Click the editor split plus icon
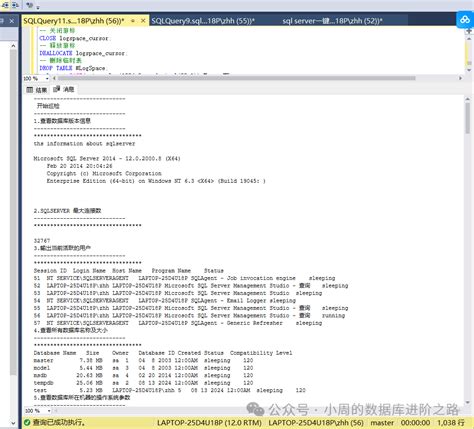Screen dimensions: 474x429 coord(469,31)
